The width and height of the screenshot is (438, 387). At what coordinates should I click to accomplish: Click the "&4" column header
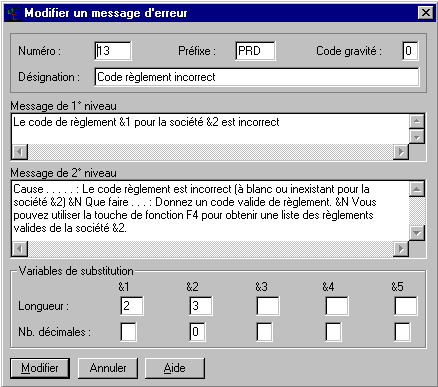click(328, 287)
